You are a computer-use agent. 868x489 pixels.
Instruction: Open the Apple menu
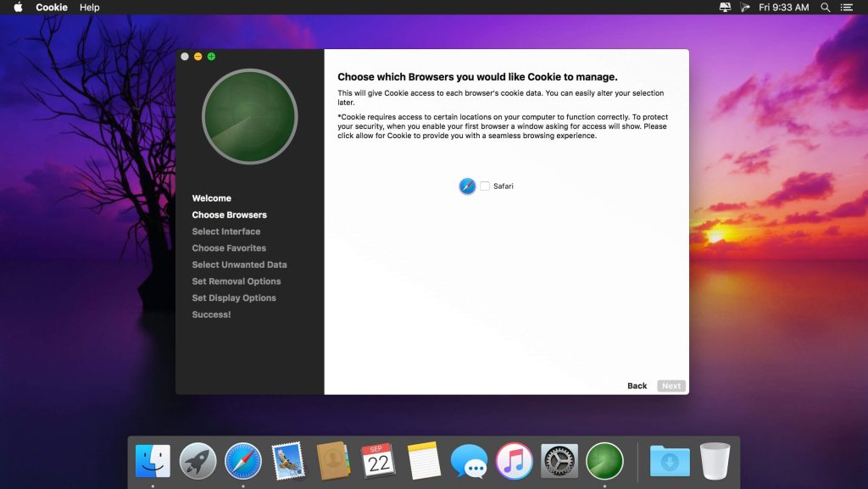coord(18,8)
